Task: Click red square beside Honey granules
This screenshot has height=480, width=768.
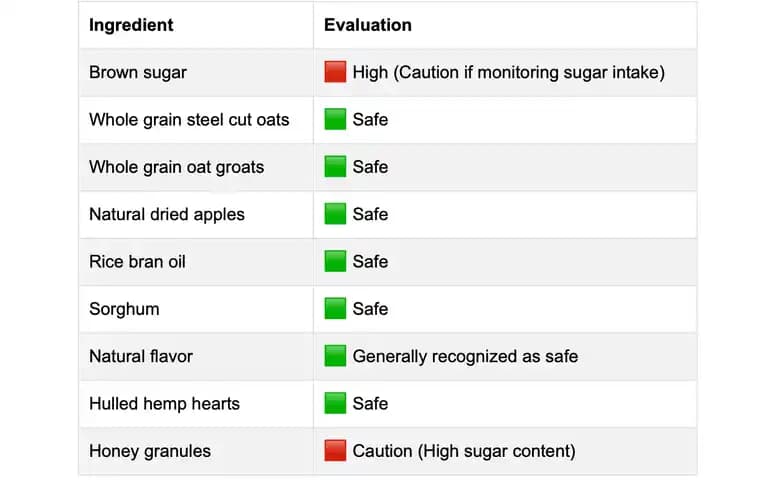Action: pyautogui.click(x=335, y=451)
